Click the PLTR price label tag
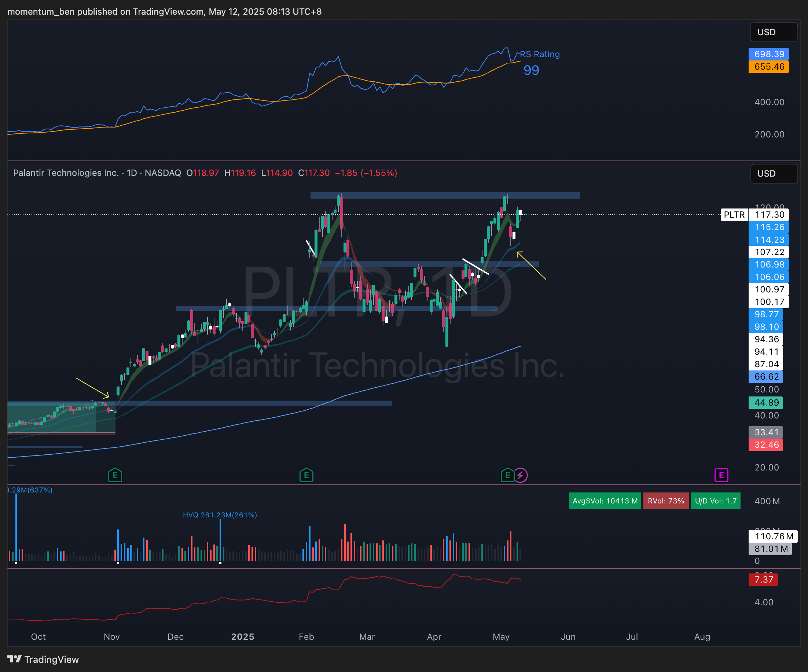The image size is (808, 672). [x=734, y=215]
